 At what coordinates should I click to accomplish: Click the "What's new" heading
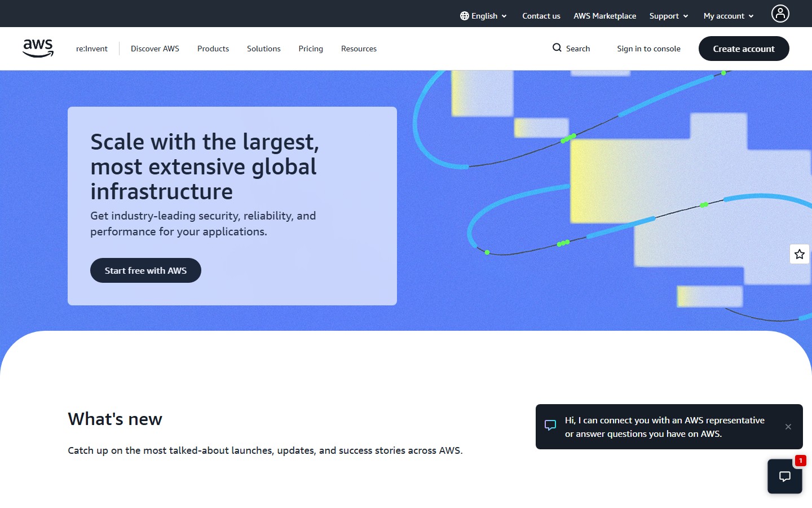pyautogui.click(x=115, y=419)
